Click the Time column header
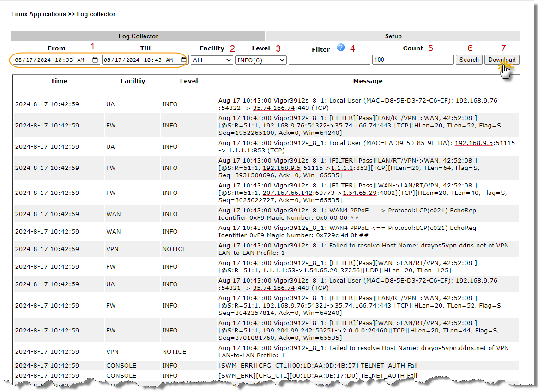538x392 pixels. coord(59,81)
